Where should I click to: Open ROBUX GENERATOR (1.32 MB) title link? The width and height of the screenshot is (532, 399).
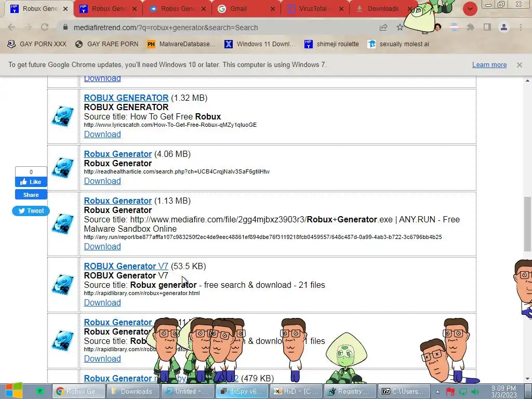point(126,98)
